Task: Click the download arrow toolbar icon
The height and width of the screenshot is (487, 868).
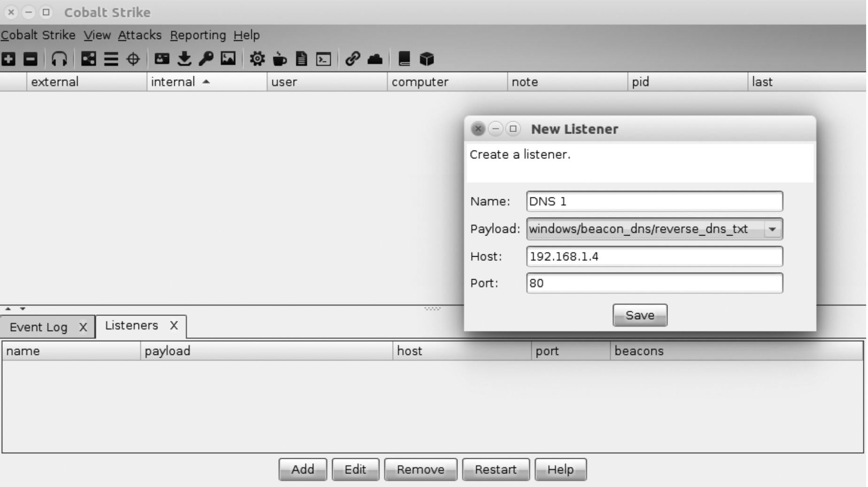Action: click(x=184, y=59)
